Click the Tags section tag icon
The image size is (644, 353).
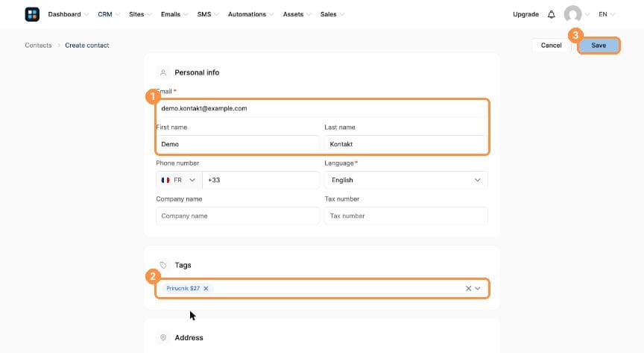pos(163,266)
